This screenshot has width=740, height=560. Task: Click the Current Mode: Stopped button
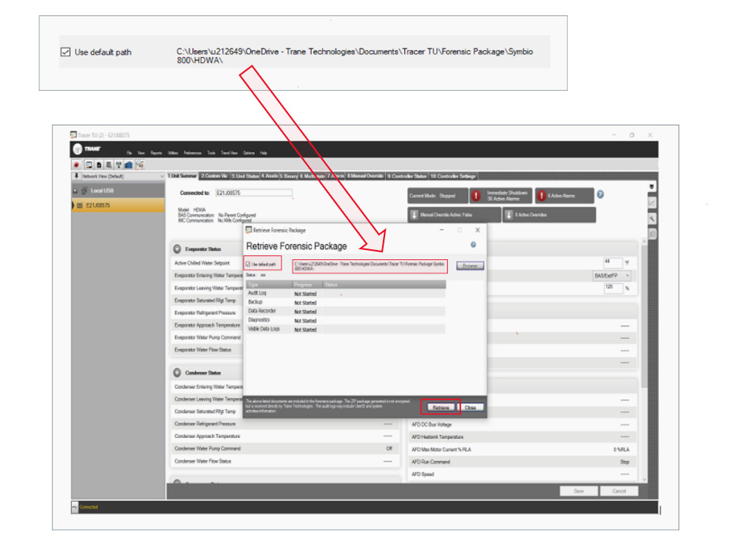click(437, 196)
